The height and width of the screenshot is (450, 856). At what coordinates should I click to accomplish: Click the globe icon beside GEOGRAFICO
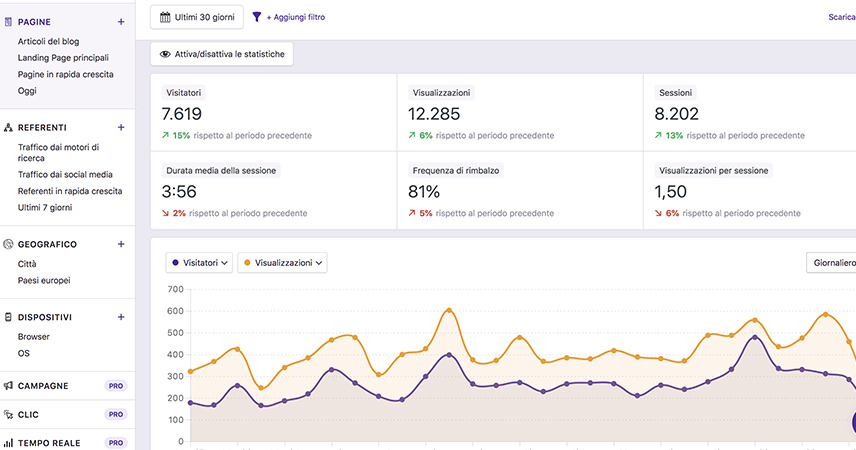pyautogui.click(x=8, y=244)
